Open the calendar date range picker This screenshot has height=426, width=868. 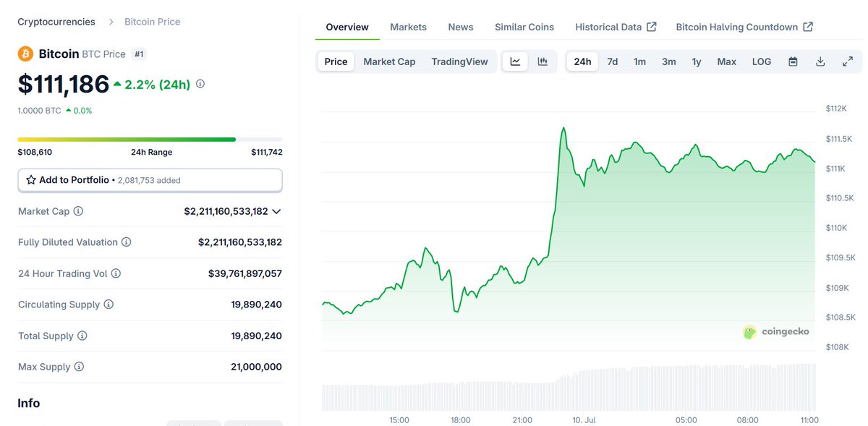coord(793,61)
